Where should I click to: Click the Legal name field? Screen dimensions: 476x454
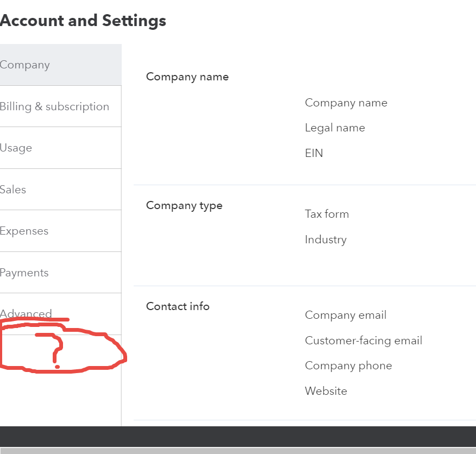pos(335,128)
